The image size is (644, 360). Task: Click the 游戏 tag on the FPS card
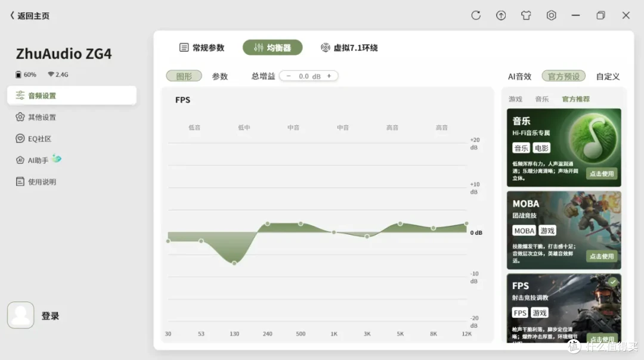[x=539, y=313]
